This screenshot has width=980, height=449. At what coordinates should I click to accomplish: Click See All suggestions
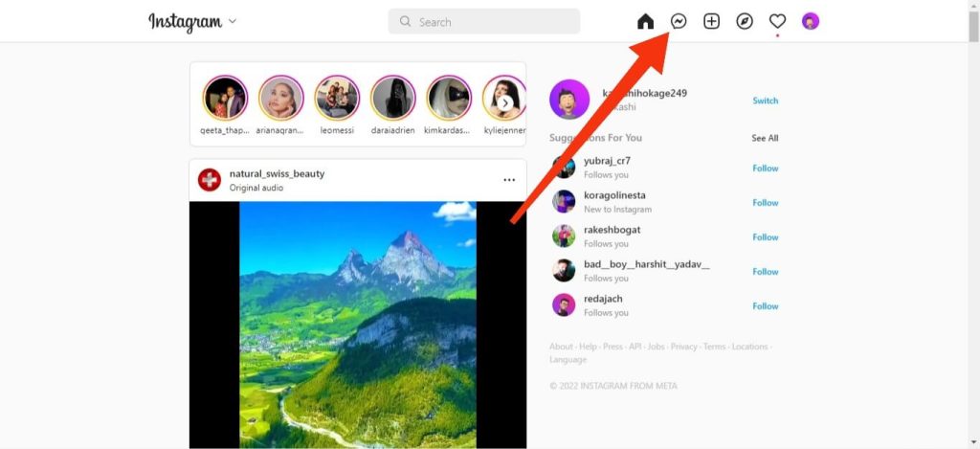tap(765, 138)
